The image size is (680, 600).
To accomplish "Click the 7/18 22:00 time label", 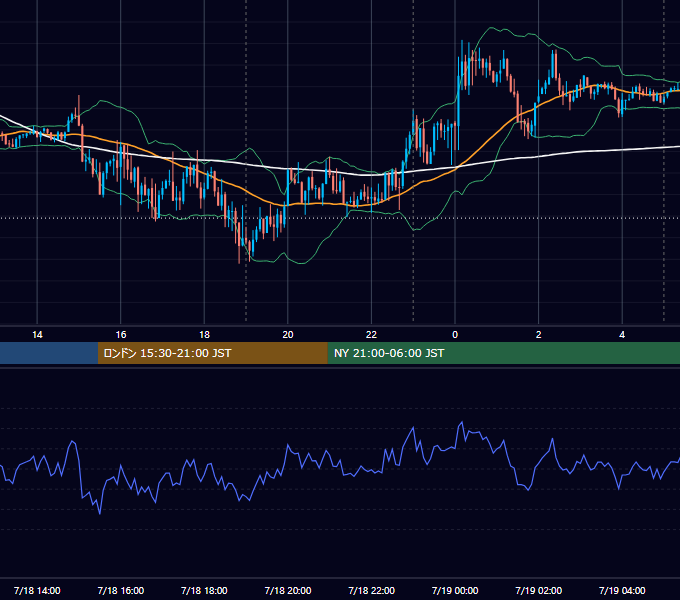I will click(372, 590).
